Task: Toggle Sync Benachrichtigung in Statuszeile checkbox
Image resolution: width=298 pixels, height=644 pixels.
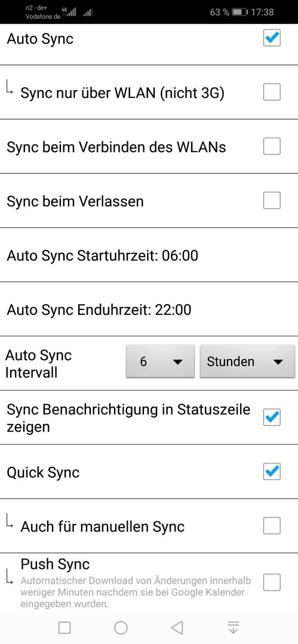Action: coord(272,417)
